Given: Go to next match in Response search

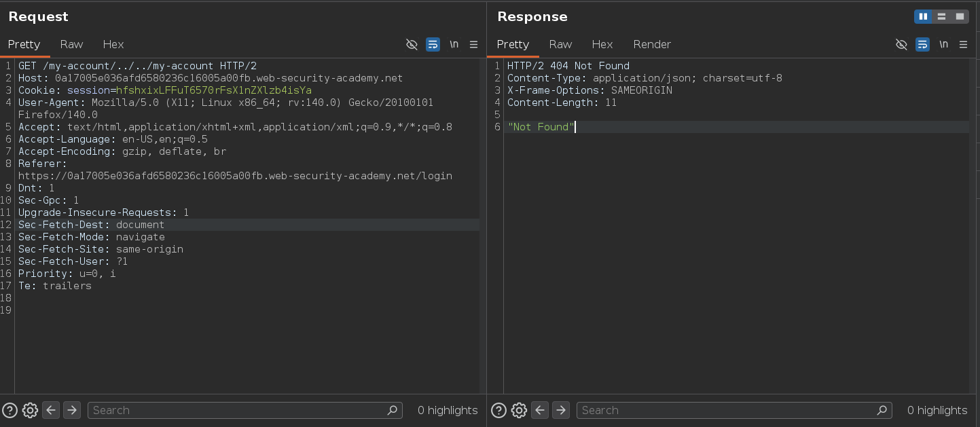Looking at the screenshot, I should pos(561,410).
